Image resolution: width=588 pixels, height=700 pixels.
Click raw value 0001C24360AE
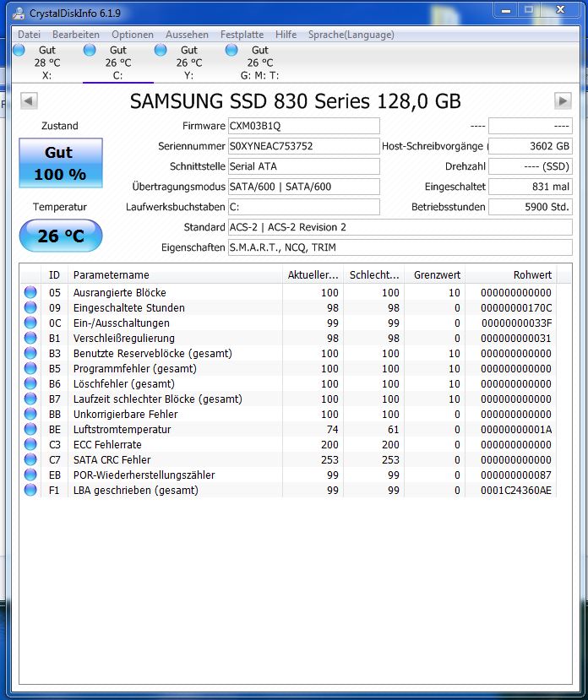point(516,491)
